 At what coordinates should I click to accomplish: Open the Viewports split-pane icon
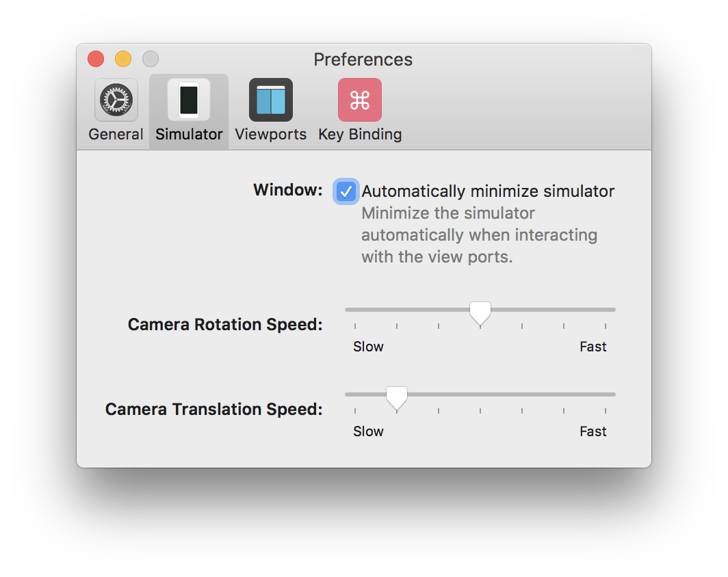tap(271, 100)
